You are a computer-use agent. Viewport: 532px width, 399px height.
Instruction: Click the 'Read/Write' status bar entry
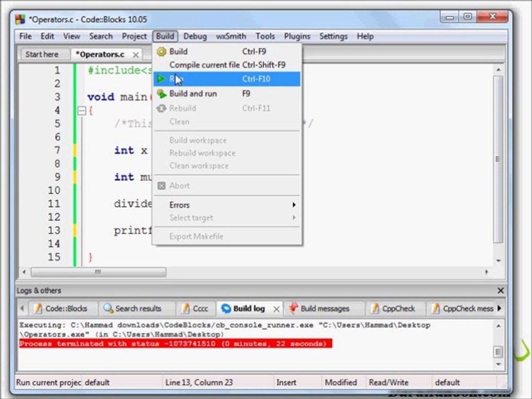(388, 382)
